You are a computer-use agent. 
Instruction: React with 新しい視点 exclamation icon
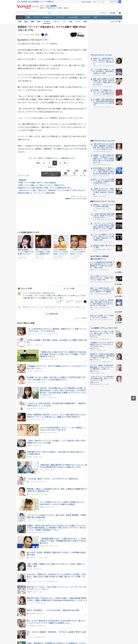(83, 173)
